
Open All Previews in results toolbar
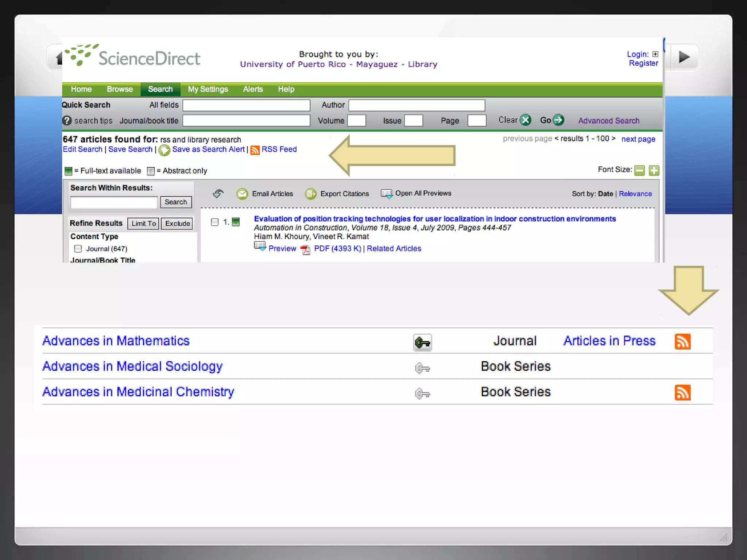coord(423,193)
